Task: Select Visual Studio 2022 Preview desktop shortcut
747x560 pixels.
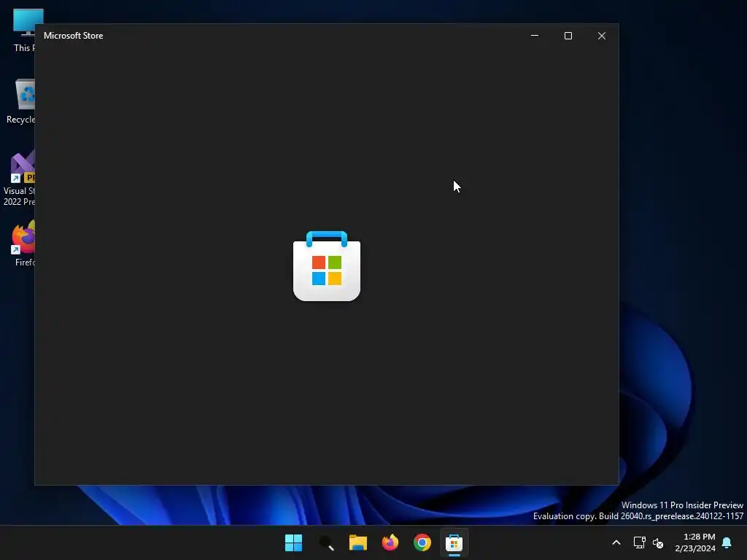Action: [19, 179]
